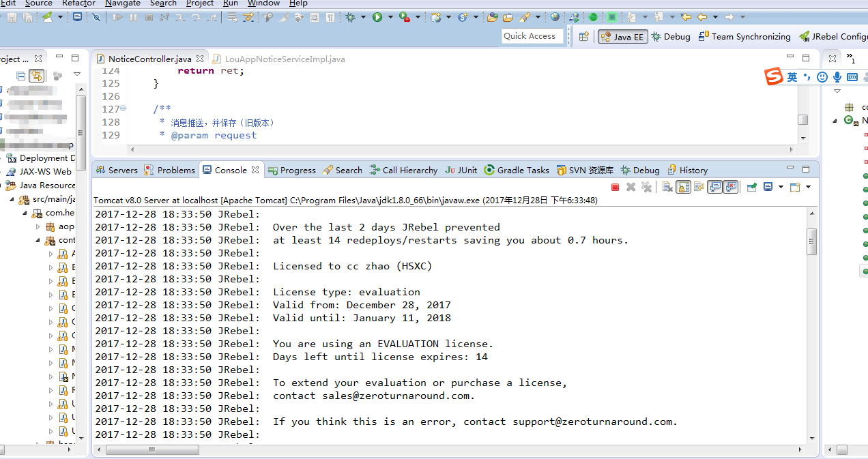Switch to Team Synchronizing perspective
868x459 pixels.
click(744, 37)
